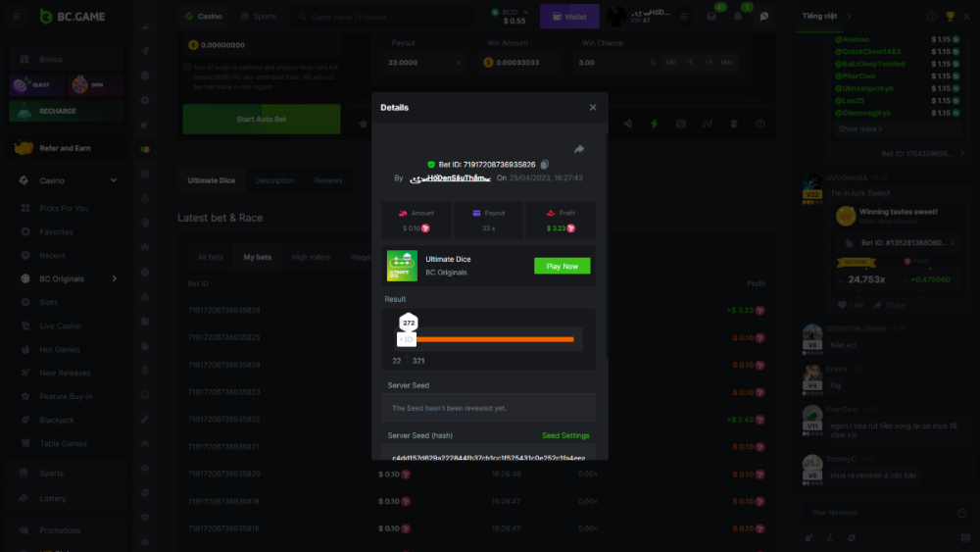Image resolution: width=980 pixels, height=552 pixels.
Task: Open the Seed Settings link
Action: coord(565,435)
